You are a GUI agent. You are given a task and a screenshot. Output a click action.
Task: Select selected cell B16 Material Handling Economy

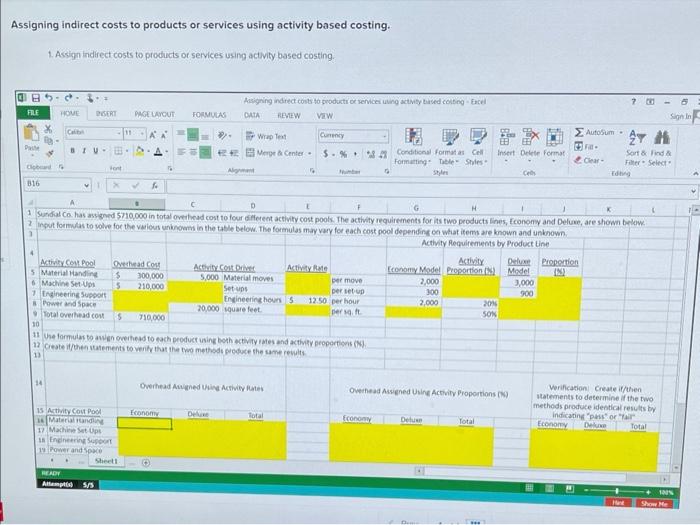144,423
